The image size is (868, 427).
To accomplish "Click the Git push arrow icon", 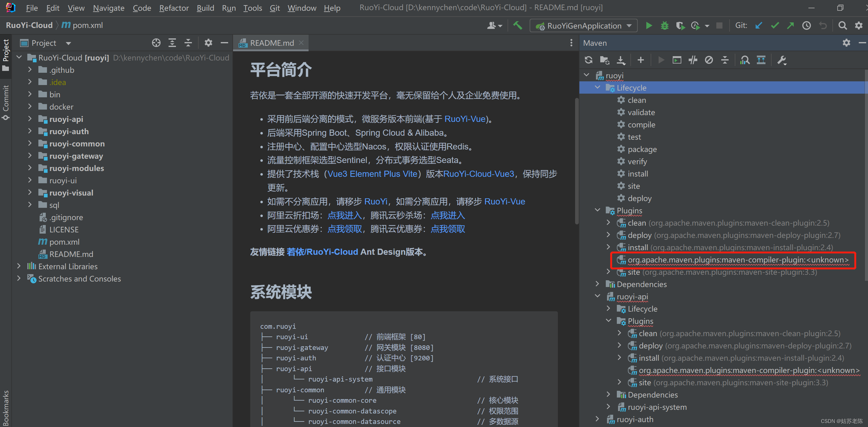I will pos(791,25).
